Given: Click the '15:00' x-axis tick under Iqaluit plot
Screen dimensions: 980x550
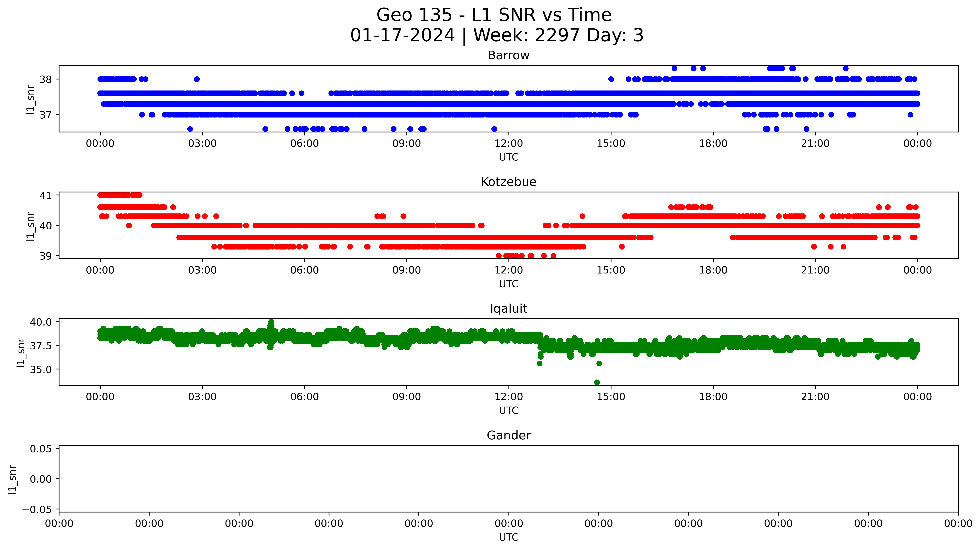Looking at the screenshot, I should (611, 397).
